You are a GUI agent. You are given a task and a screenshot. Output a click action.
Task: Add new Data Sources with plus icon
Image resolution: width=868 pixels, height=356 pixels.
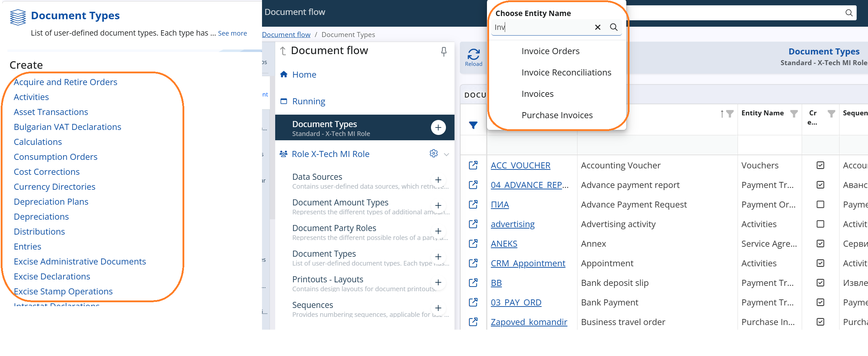(x=438, y=180)
